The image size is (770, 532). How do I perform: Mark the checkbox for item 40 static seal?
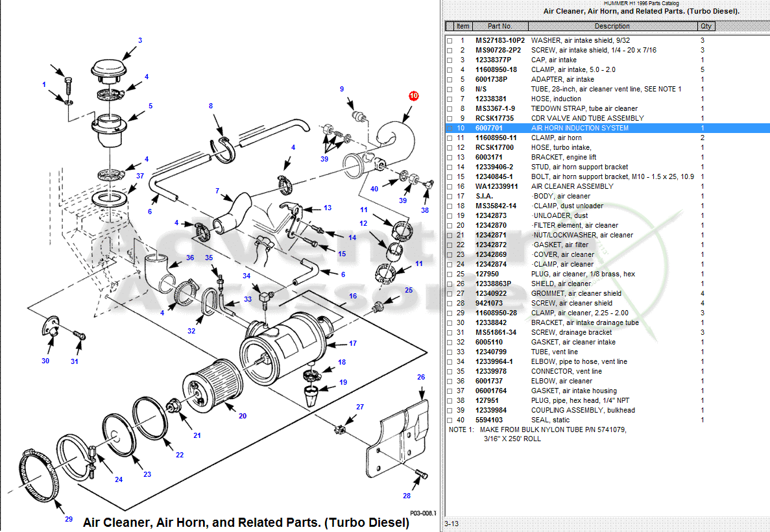tap(450, 420)
